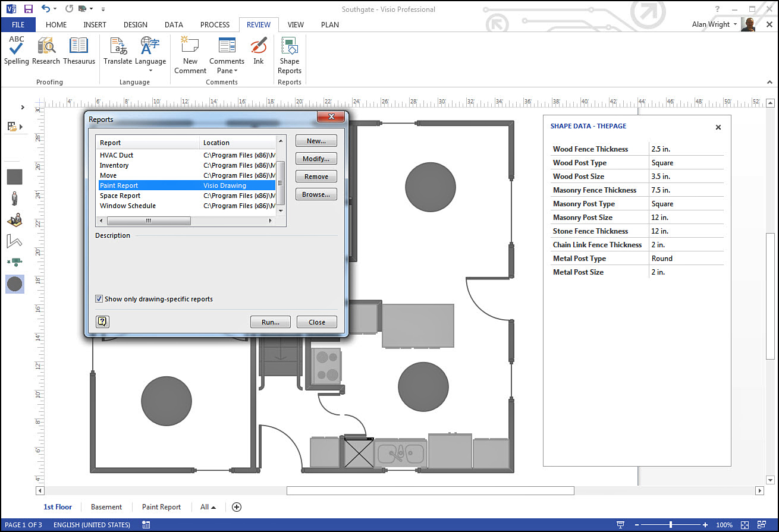Open the touch mode dropdown arrow
779x532 pixels.
coord(91,9)
